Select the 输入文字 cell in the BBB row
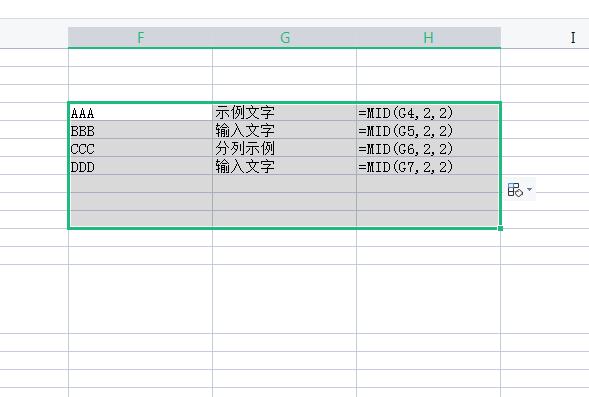589x397 pixels. [284, 130]
